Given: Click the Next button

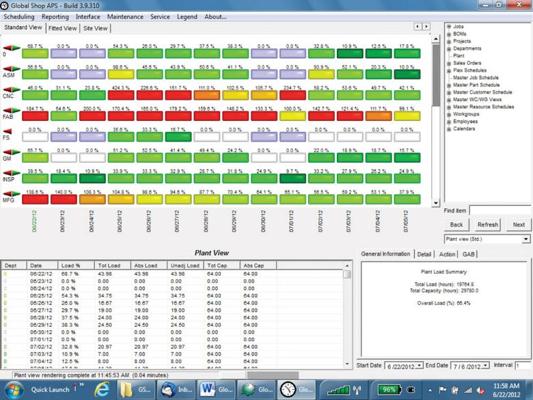Looking at the screenshot, I should click(519, 225).
